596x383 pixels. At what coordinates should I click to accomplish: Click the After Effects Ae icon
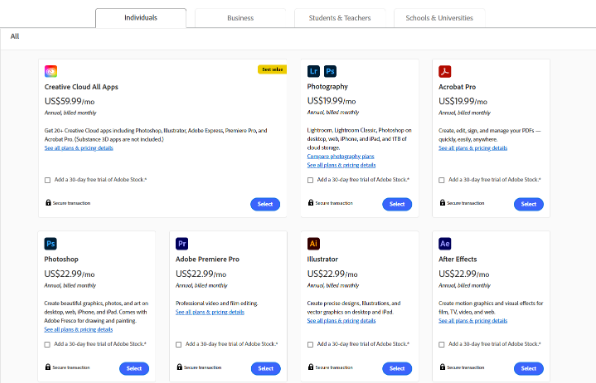coord(445,244)
